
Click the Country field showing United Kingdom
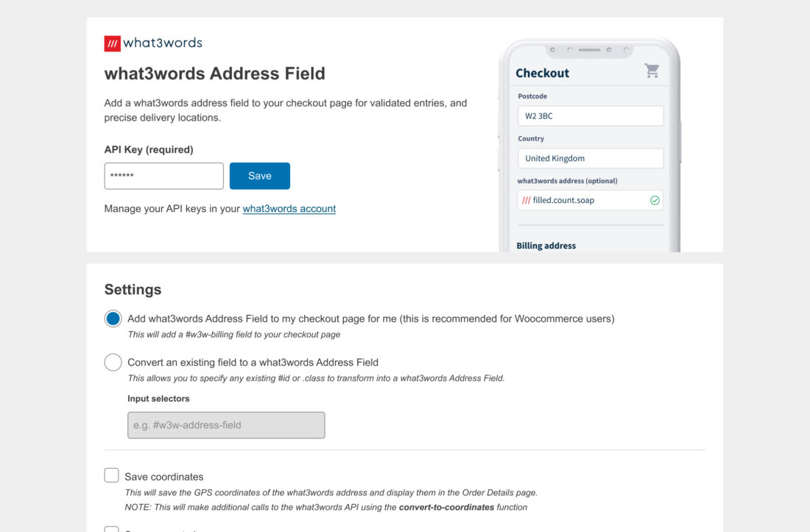(x=591, y=158)
